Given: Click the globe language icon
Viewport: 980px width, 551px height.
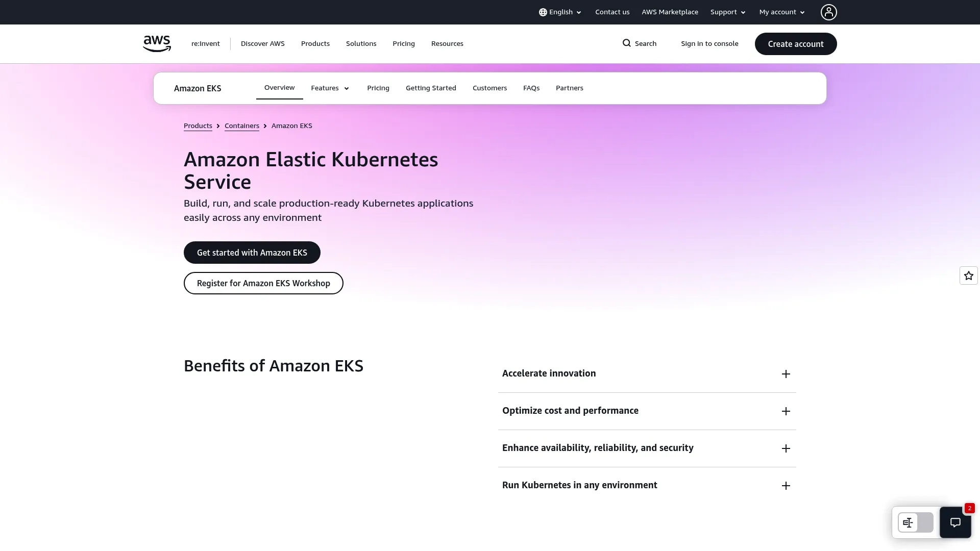Looking at the screenshot, I should [x=543, y=12].
